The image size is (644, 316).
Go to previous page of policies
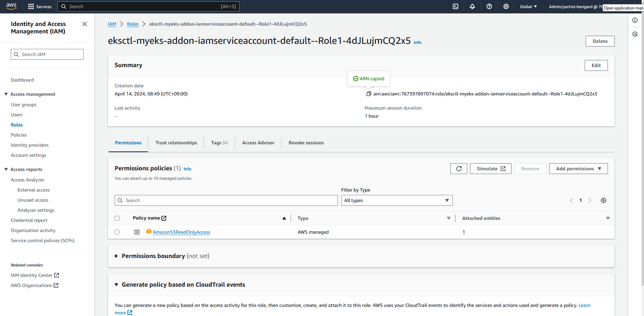571,200
